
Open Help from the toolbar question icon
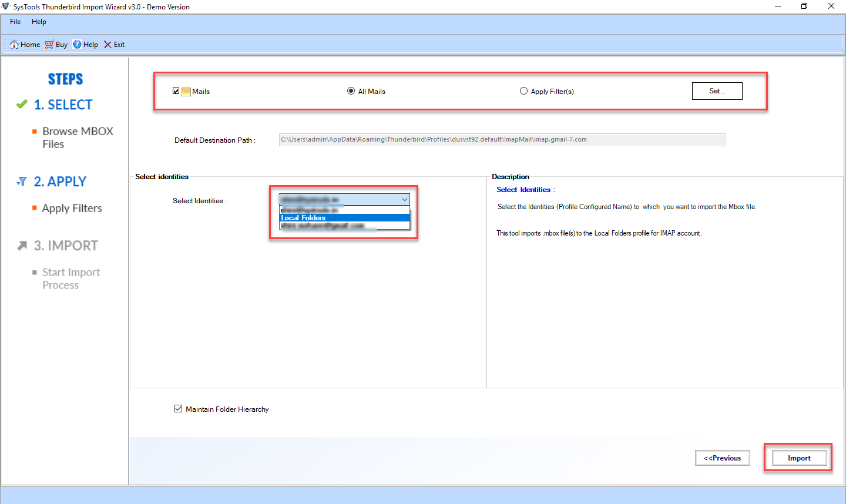77,45
